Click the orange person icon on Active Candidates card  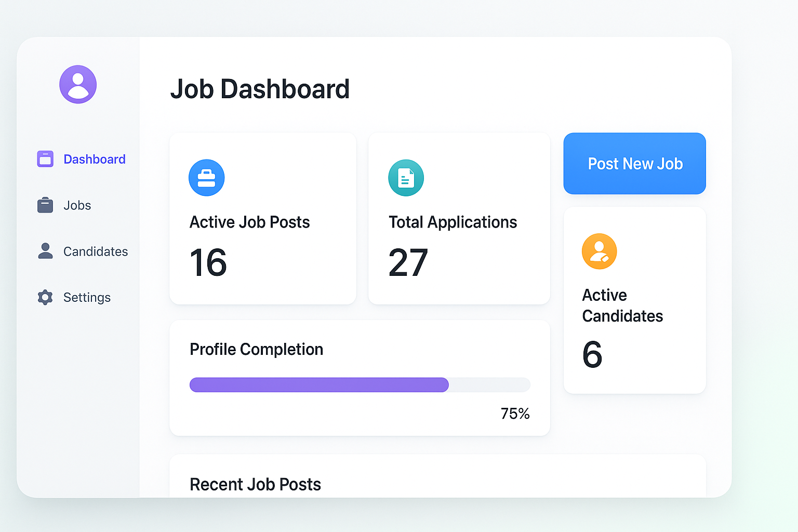[599, 251]
